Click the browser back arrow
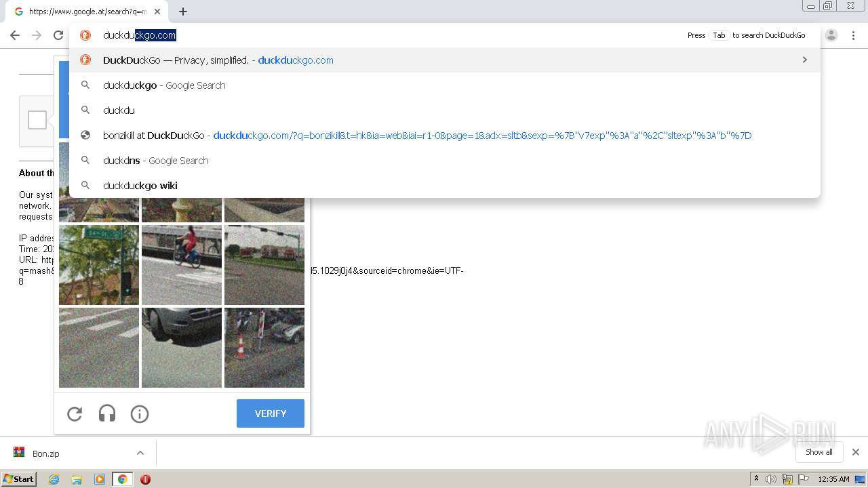The width and height of the screenshot is (868, 488). pos(15,35)
